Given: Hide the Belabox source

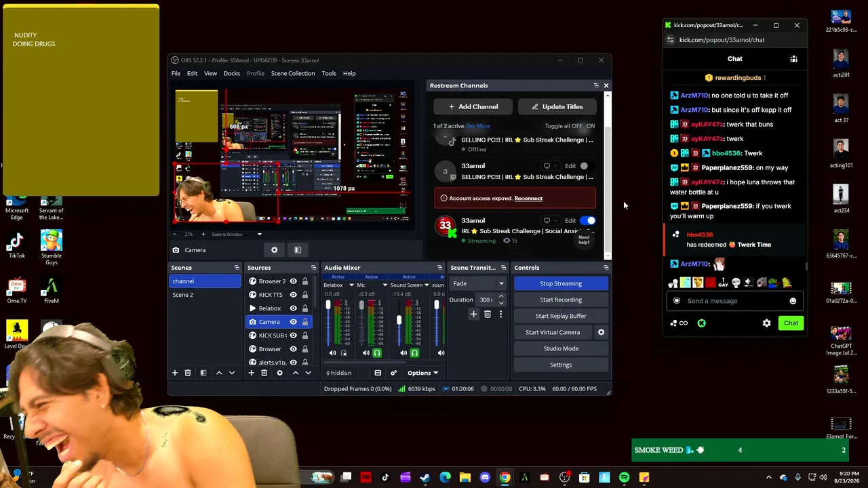Looking at the screenshot, I should coord(293,308).
